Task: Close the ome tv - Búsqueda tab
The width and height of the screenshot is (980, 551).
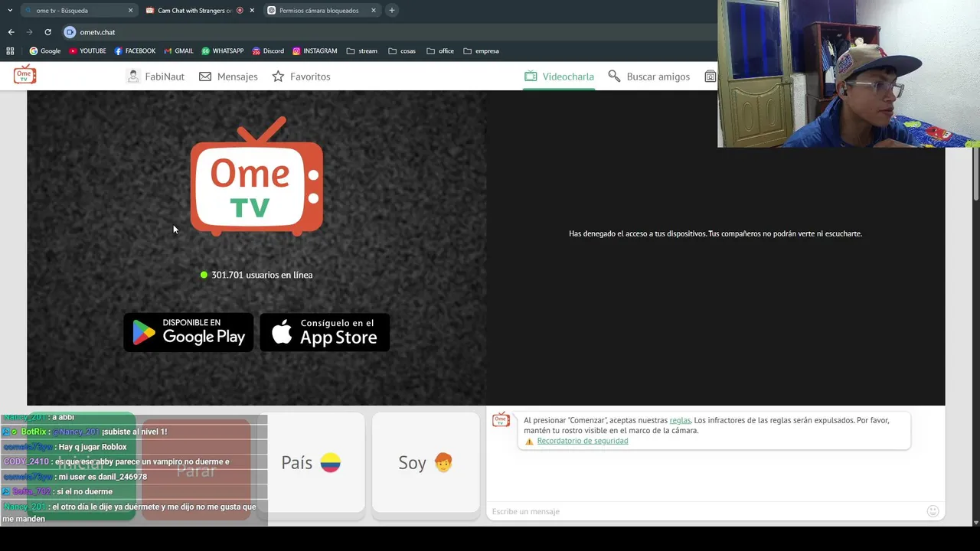Action: click(x=130, y=11)
